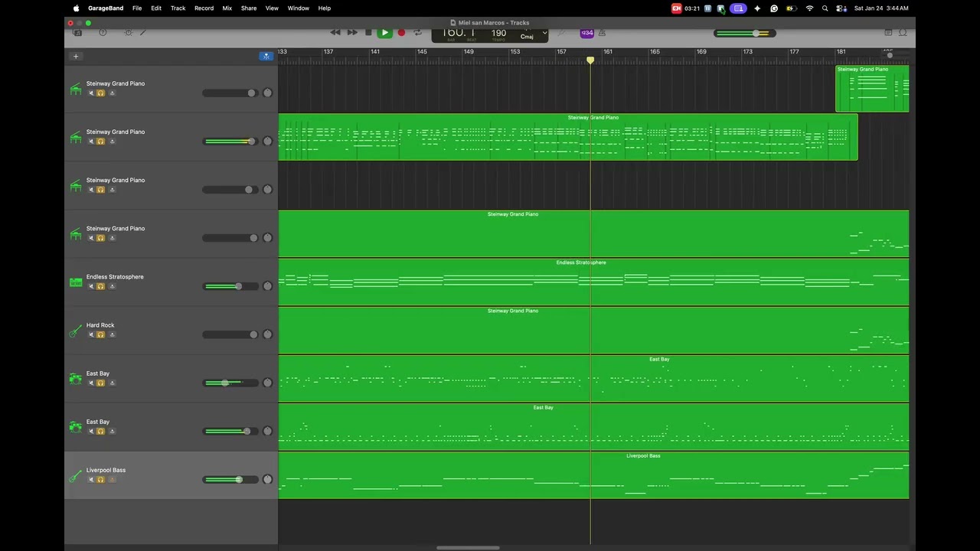Screen dimensions: 980x551
Task: Open the Library panel
Action: click(x=77, y=33)
